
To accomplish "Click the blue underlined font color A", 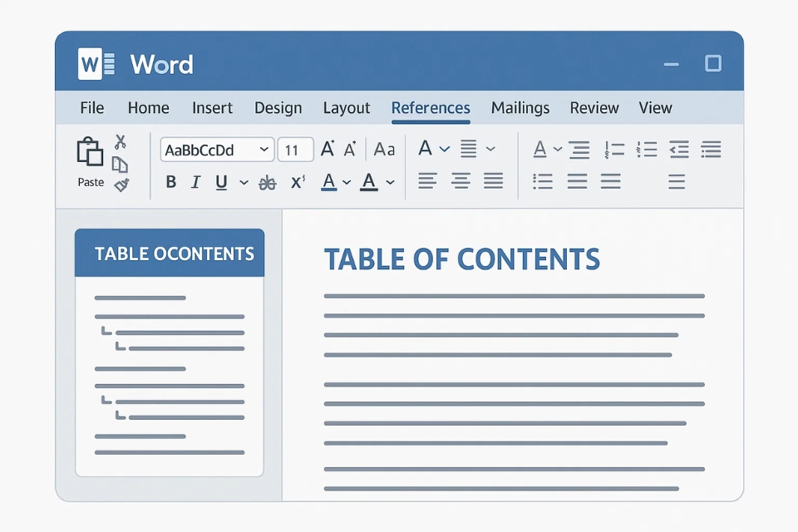I will click(x=328, y=182).
